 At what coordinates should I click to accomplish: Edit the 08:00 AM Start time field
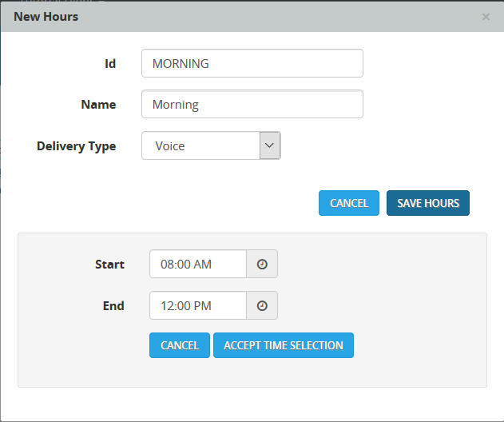coord(197,264)
